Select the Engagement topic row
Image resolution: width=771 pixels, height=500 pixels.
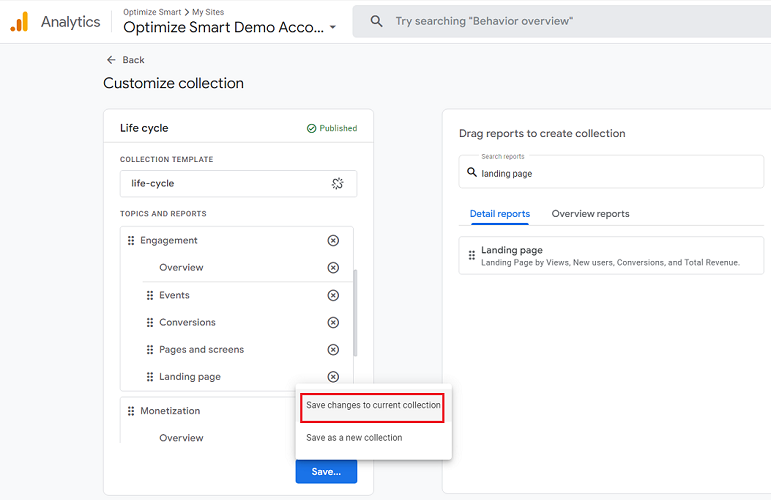pyautogui.click(x=237, y=240)
